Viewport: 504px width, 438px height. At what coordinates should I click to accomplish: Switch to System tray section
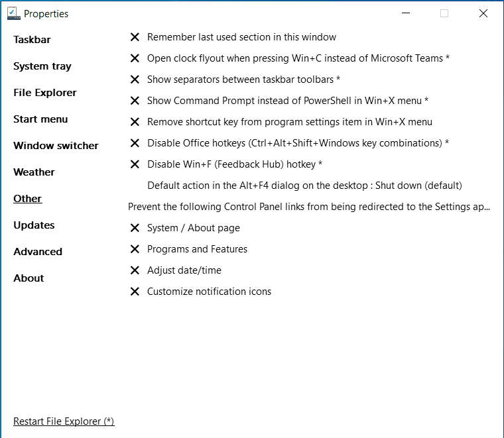[42, 66]
